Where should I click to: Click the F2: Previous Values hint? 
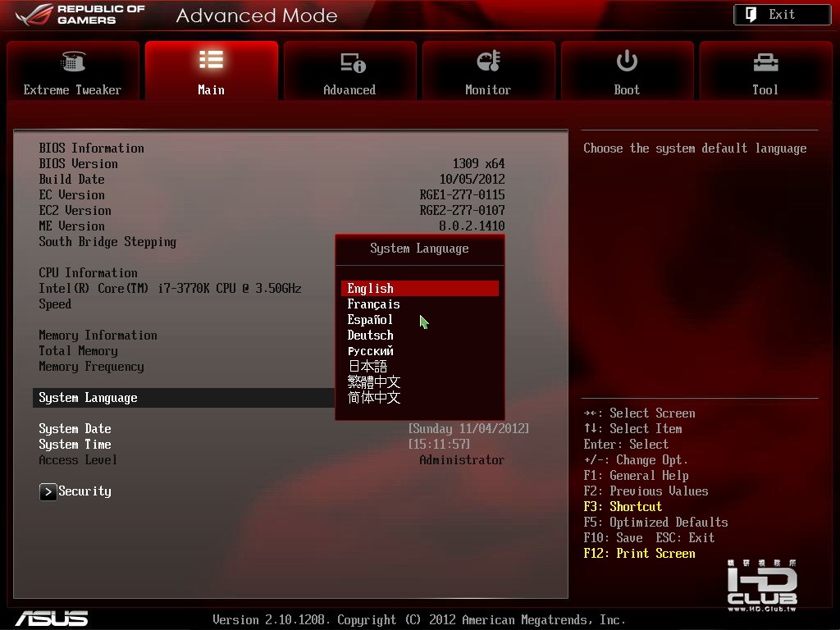[x=646, y=491]
